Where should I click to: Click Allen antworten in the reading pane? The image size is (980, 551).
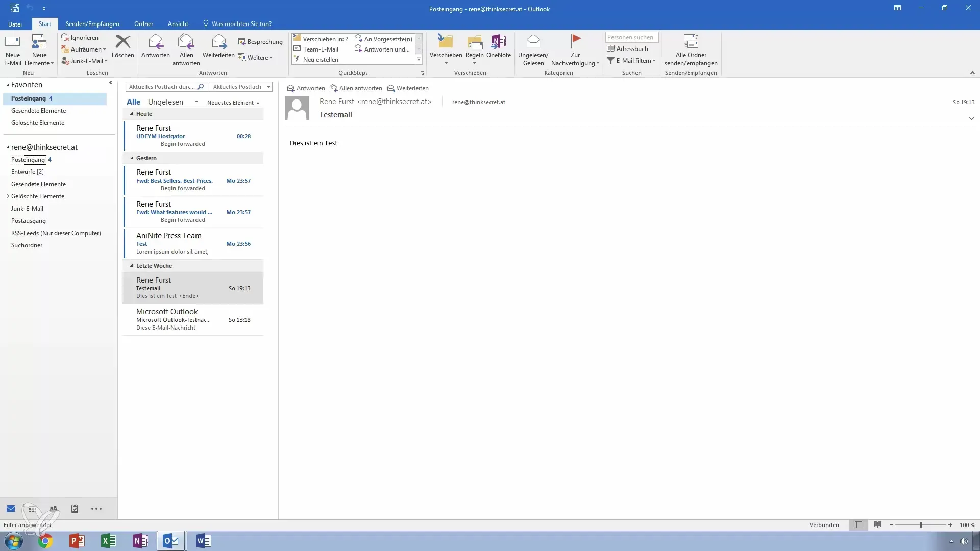356,88
